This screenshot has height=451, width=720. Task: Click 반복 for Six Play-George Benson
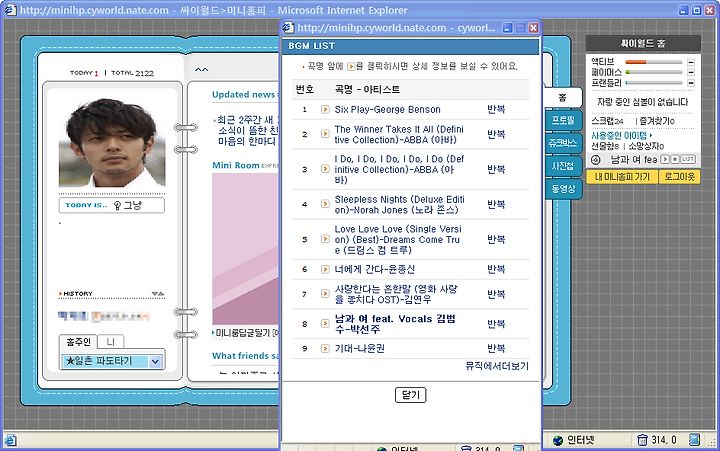pyautogui.click(x=496, y=109)
